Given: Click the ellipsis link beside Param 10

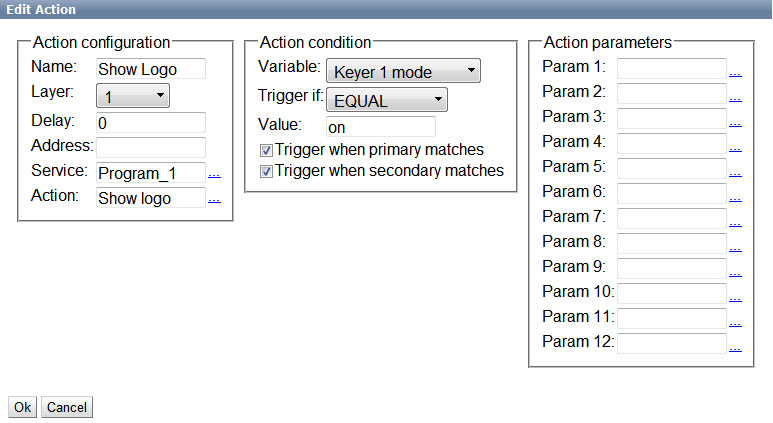Looking at the screenshot, I should click(x=735, y=298).
